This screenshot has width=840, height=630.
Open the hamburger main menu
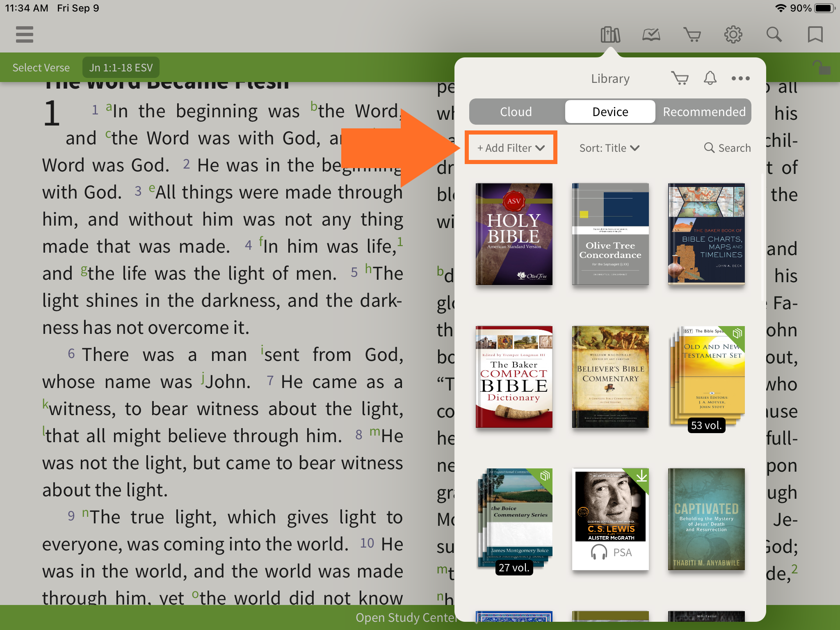(25, 34)
